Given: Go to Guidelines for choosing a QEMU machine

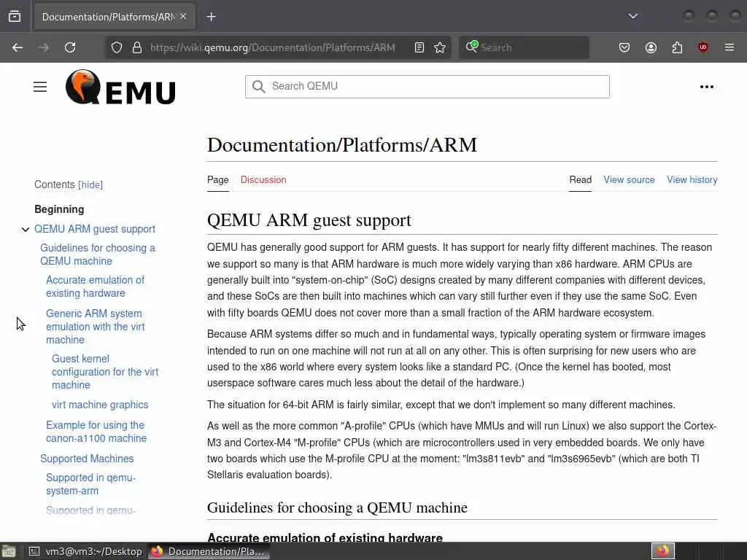Looking at the screenshot, I should click(x=98, y=254).
